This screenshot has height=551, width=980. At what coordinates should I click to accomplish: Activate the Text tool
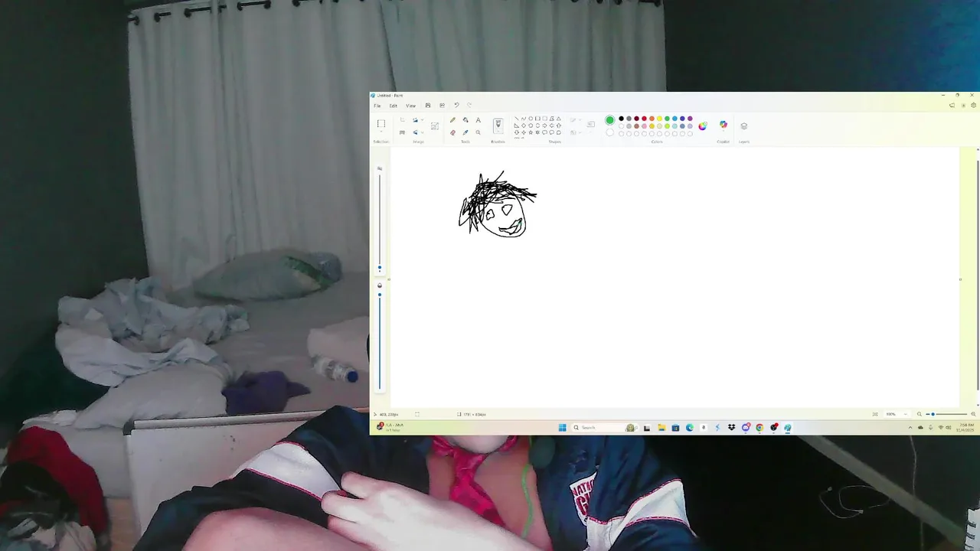(x=479, y=120)
